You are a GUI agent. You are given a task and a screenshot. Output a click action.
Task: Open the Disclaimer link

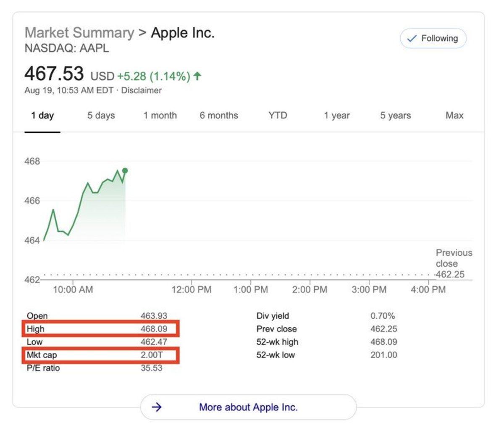[x=142, y=90]
